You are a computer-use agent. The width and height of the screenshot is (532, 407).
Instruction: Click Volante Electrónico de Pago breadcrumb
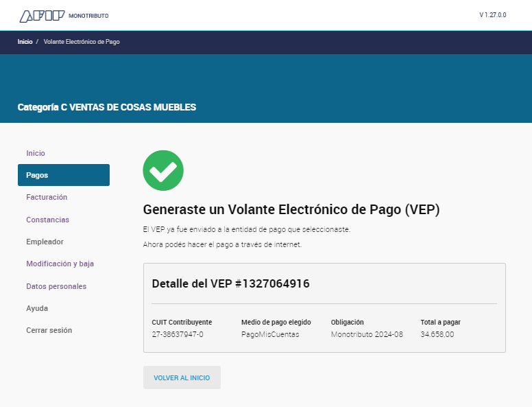pos(82,42)
